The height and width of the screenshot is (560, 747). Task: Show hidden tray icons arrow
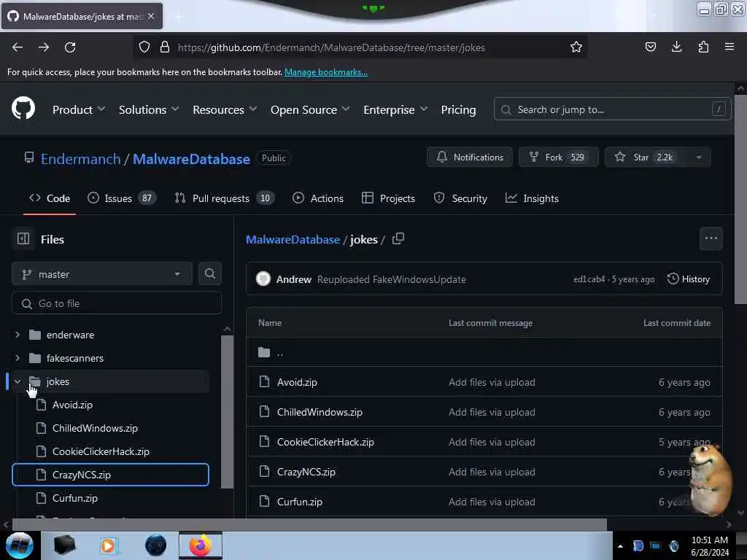point(620,546)
